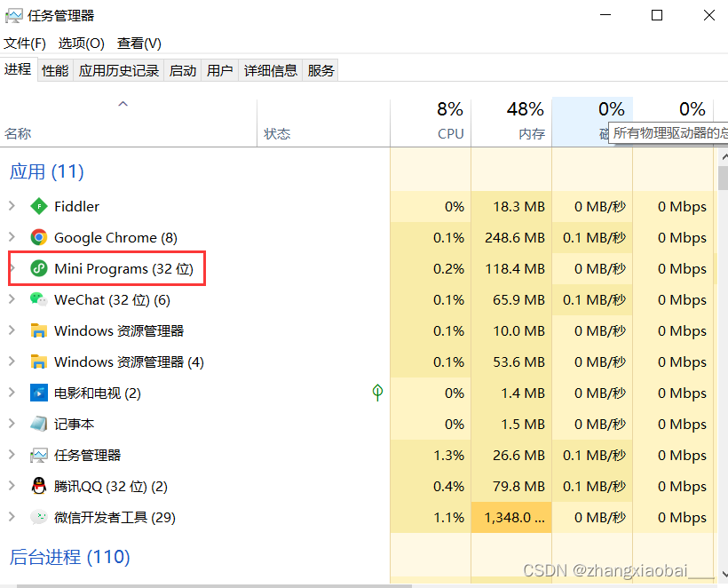728x588 pixels.
Task: Maximize the Task Manager window
Action: (x=656, y=15)
